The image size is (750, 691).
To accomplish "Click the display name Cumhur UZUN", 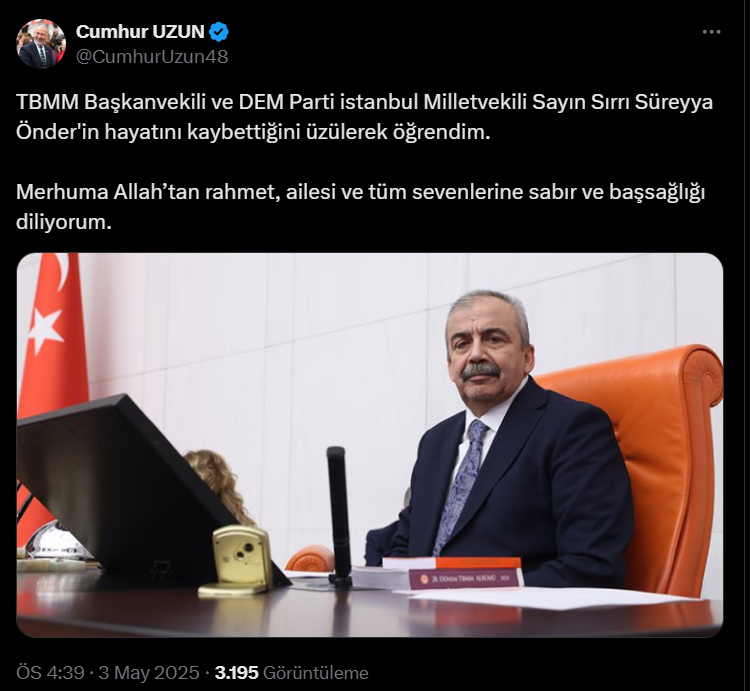I will point(140,32).
